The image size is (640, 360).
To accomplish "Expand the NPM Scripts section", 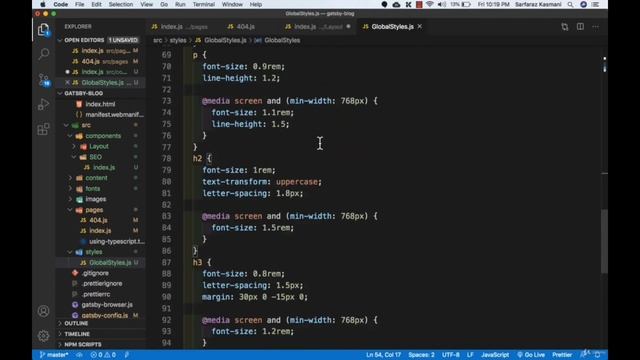I will (60, 344).
